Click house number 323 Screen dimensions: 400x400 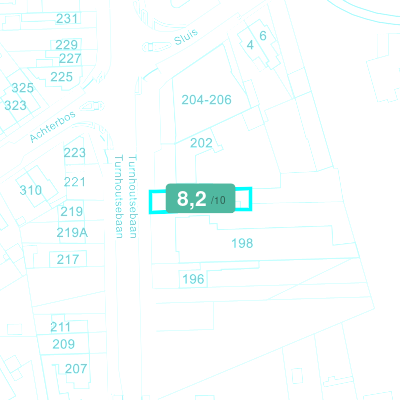click(15, 106)
